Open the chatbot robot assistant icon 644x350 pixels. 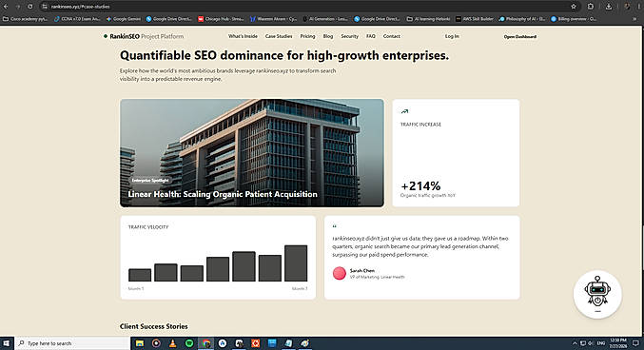pos(597,294)
